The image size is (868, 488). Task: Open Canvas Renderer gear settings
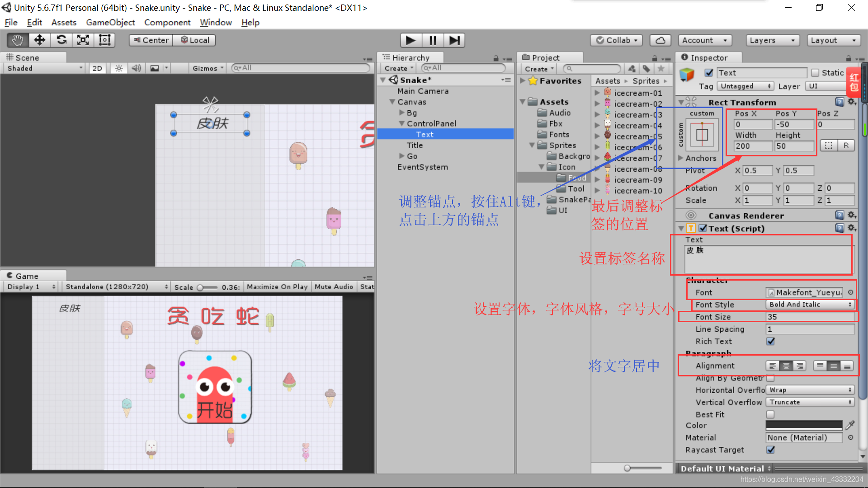(852, 215)
